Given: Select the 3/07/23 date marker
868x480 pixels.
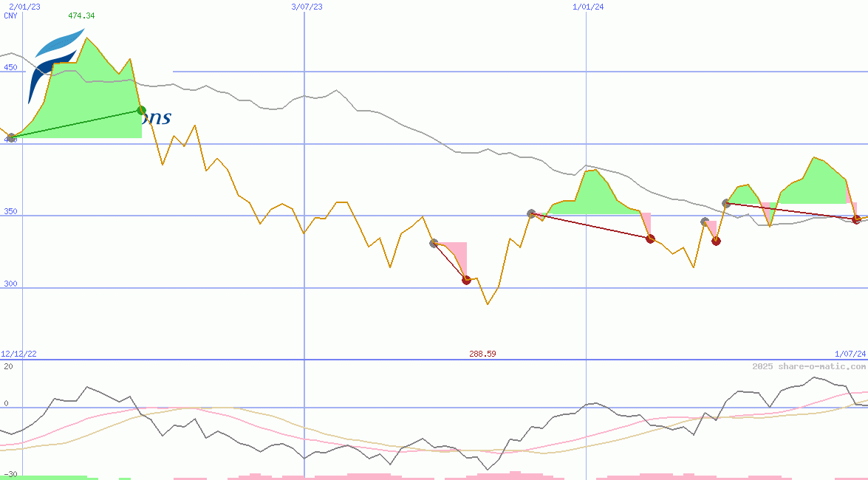Looking at the screenshot, I should 307,7.
